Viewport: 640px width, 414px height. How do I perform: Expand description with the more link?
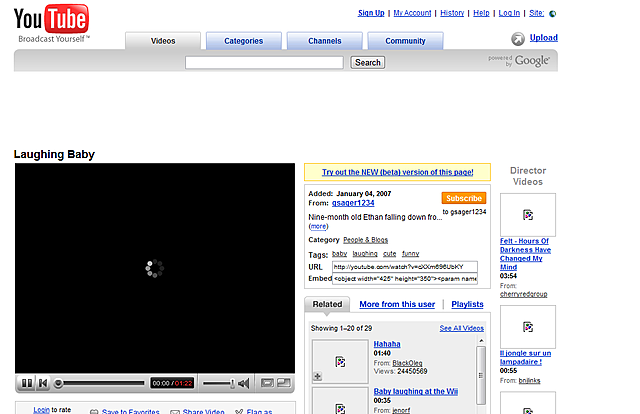318,226
